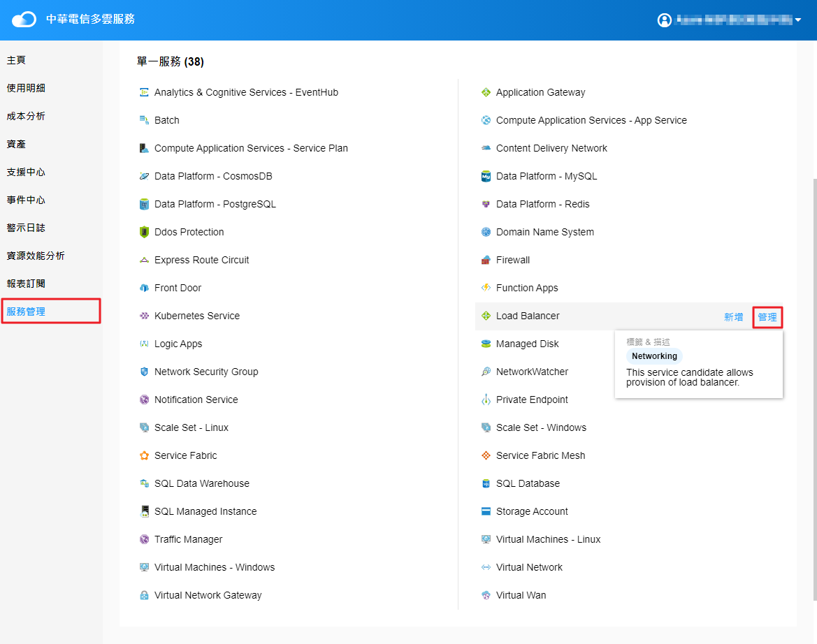The height and width of the screenshot is (644, 817).
Task: Click the SQL Managed Instance icon
Action: tap(145, 511)
